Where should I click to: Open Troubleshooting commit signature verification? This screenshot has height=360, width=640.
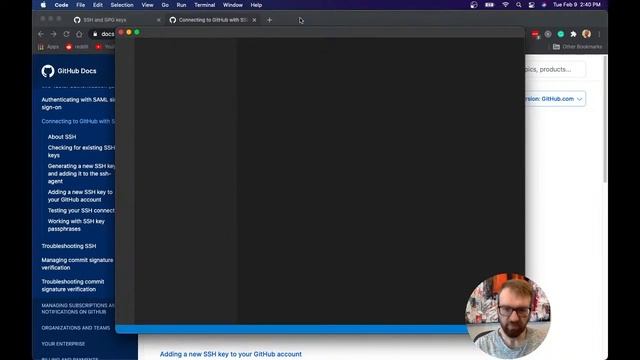tap(73, 285)
